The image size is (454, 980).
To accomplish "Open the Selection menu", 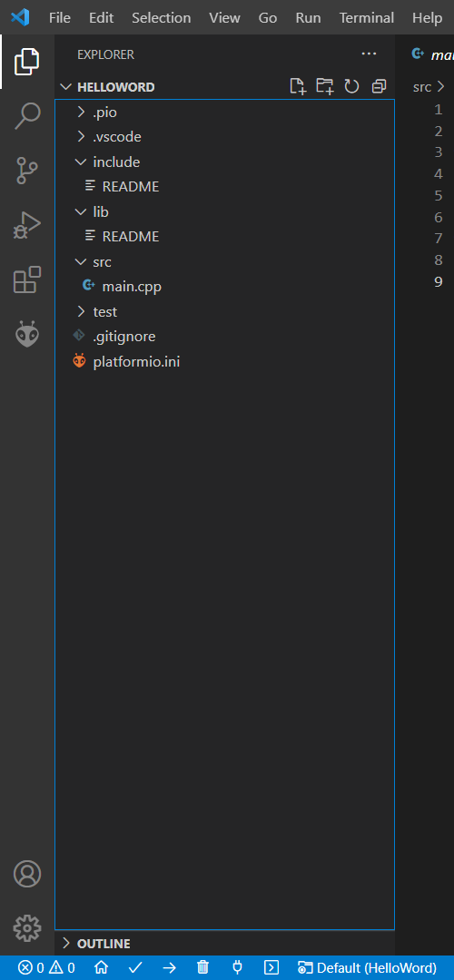I will (x=162, y=17).
